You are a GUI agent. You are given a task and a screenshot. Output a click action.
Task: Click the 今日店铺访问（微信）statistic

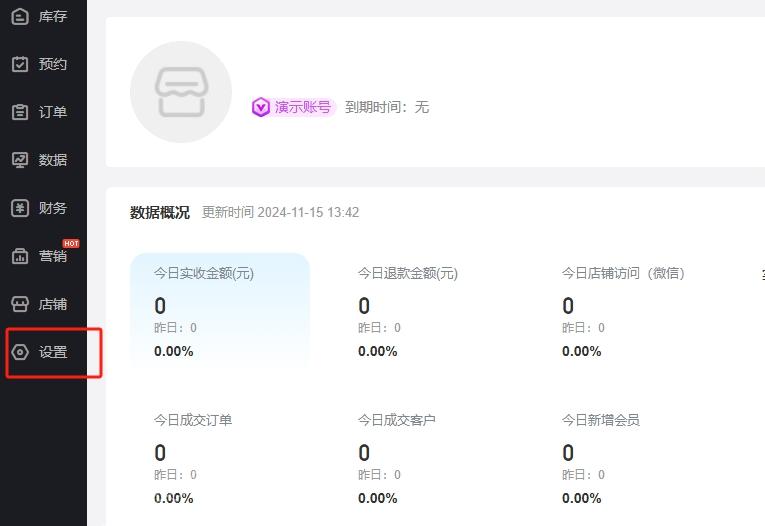click(x=623, y=310)
